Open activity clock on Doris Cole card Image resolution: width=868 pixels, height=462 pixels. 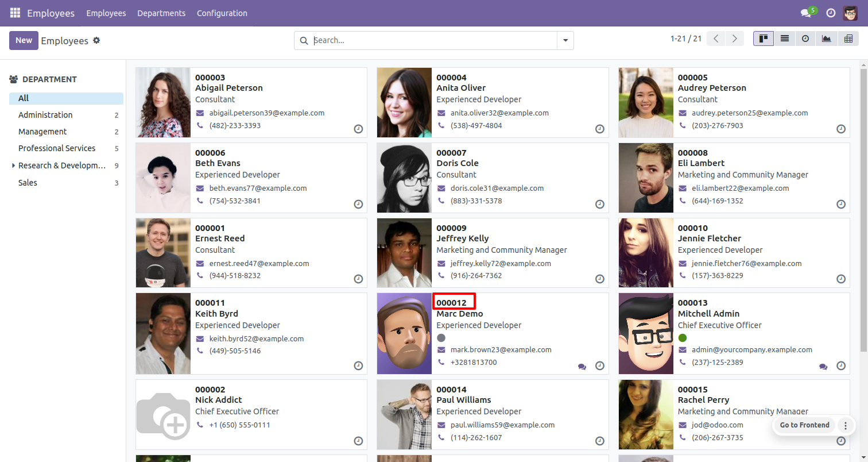click(x=600, y=204)
